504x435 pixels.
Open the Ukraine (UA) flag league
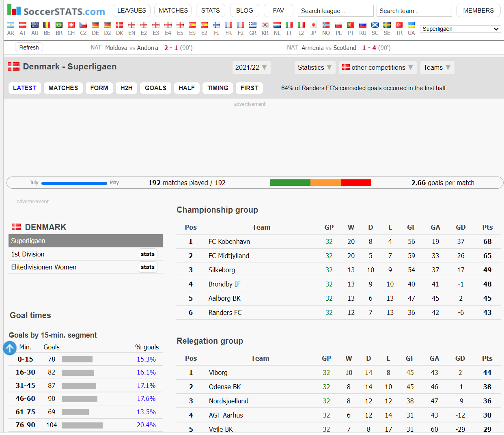click(411, 25)
